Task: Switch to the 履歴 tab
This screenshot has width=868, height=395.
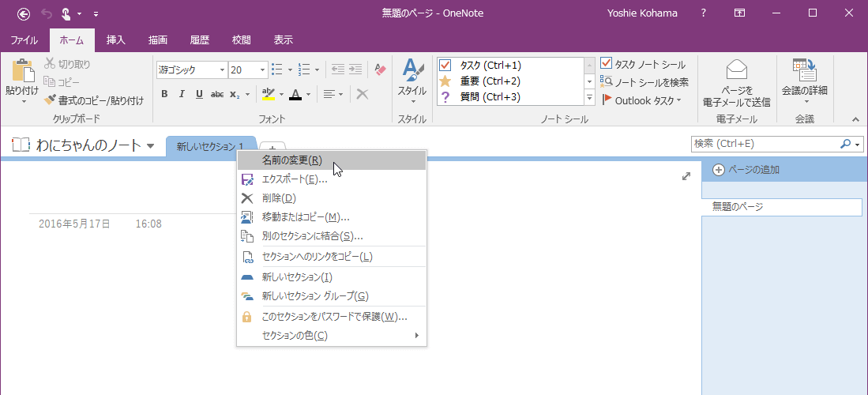Action: click(199, 39)
